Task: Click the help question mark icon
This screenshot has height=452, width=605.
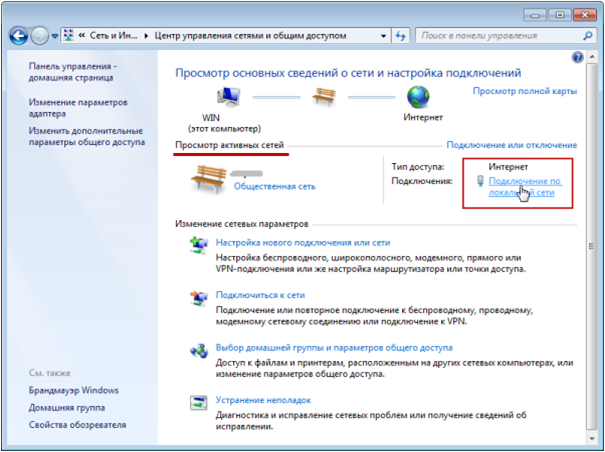Action: pos(578,59)
